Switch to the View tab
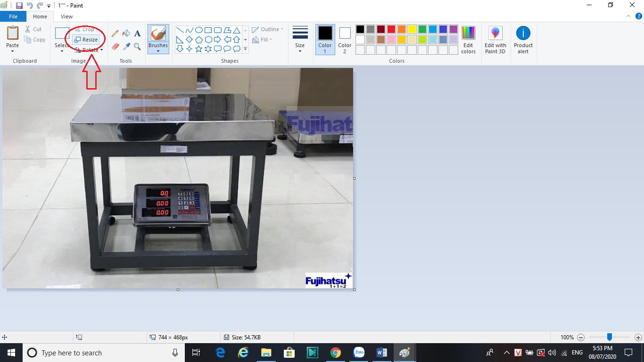The height and width of the screenshot is (362, 644). [x=66, y=16]
